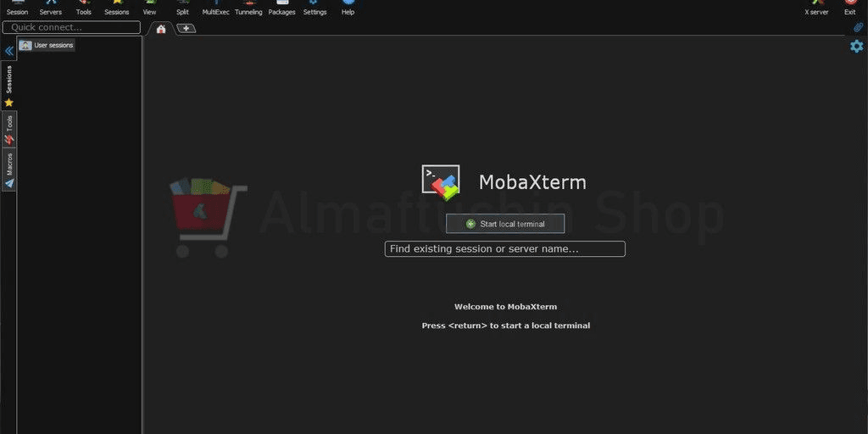Click the Exit toolbar button
Viewport: 868px width, 434px height.
pos(849,8)
